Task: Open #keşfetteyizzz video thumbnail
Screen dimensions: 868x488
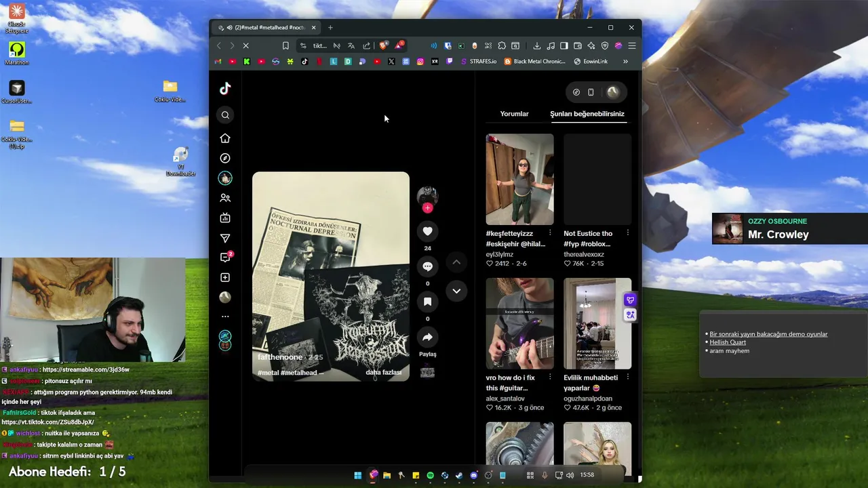Action: 519,179
